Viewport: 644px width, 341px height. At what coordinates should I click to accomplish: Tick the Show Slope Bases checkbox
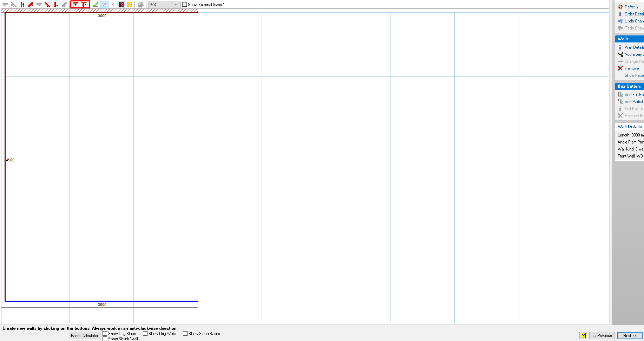(185, 334)
